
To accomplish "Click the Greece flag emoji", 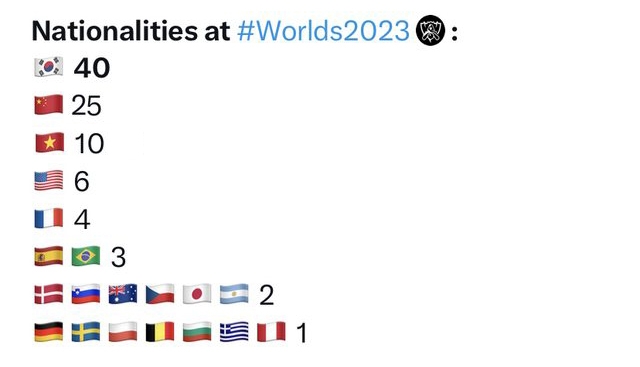I will [x=234, y=331].
